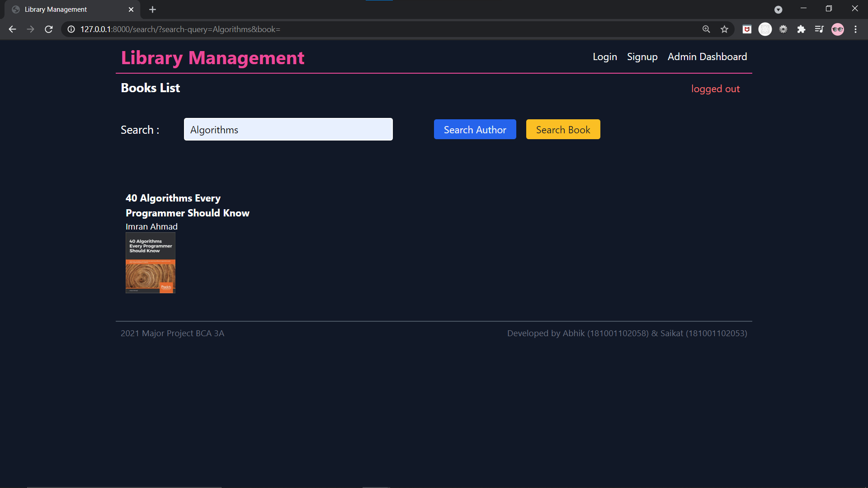Image resolution: width=868 pixels, height=488 pixels.
Task: Open site information icon in address bar
Action: point(71,29)
